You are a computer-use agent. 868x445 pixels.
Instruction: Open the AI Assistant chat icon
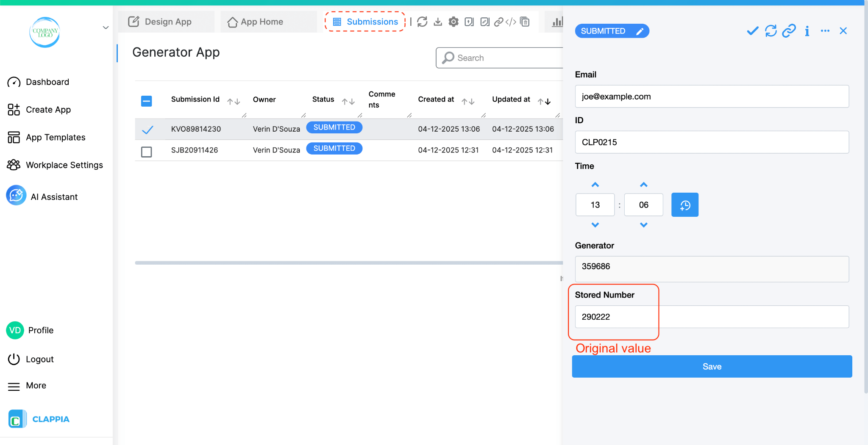[x=16, y=195]
